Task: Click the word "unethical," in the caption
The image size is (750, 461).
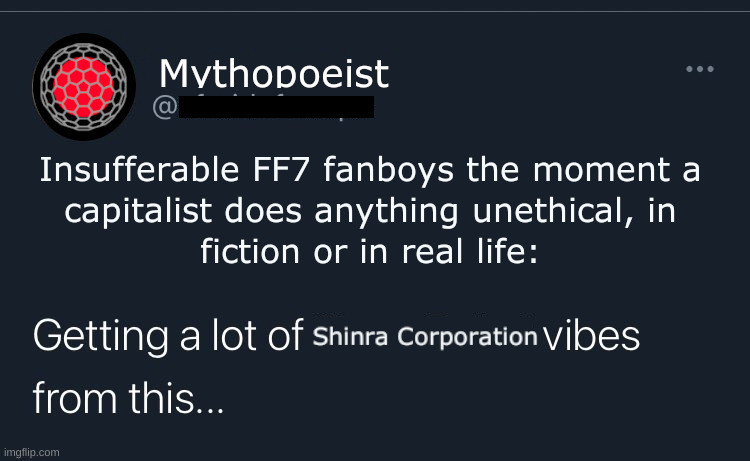Action: [553, 210]
